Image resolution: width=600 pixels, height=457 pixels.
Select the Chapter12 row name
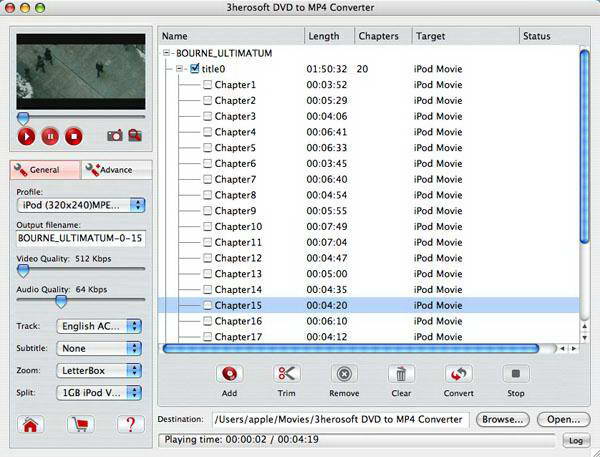(238, 258)
